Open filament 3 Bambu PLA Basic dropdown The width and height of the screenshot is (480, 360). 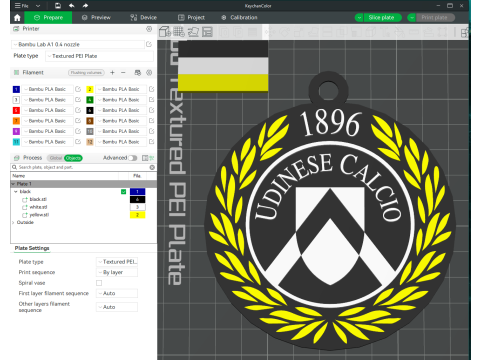47,100
